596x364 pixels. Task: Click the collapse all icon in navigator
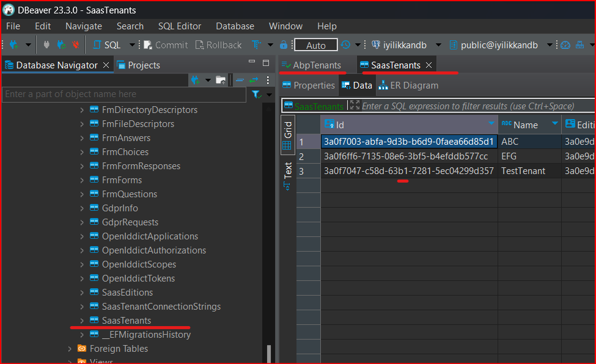point(240,80)
